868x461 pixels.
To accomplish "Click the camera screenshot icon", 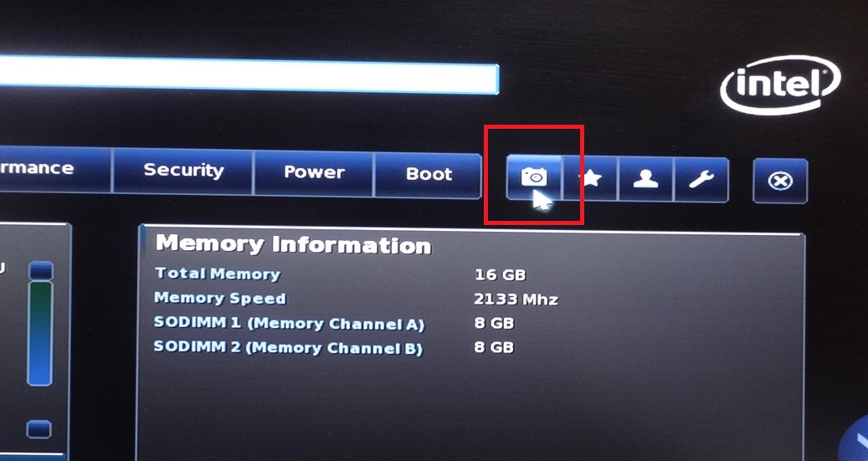I will pyautogui.click(x=534, y=177).
